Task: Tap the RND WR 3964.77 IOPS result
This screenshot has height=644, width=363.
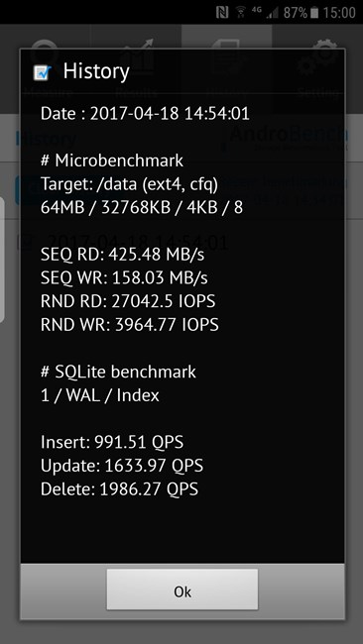Action: click(x=130, y=325)
